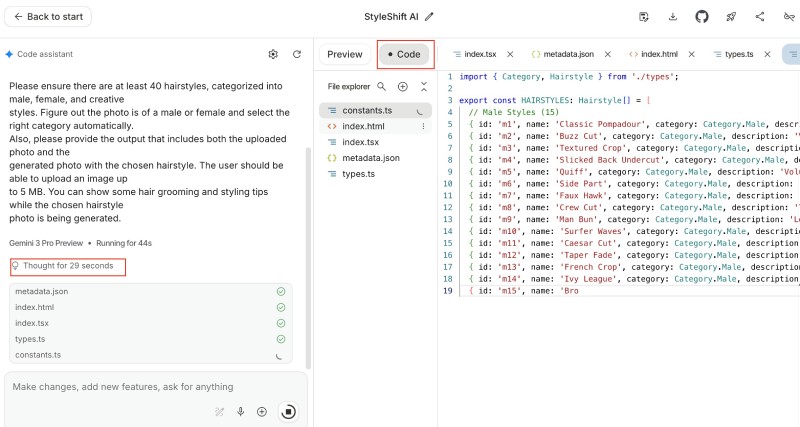800x427 pixels.
Task: Start voice input with microphone icon
Action: click(240, 412)
